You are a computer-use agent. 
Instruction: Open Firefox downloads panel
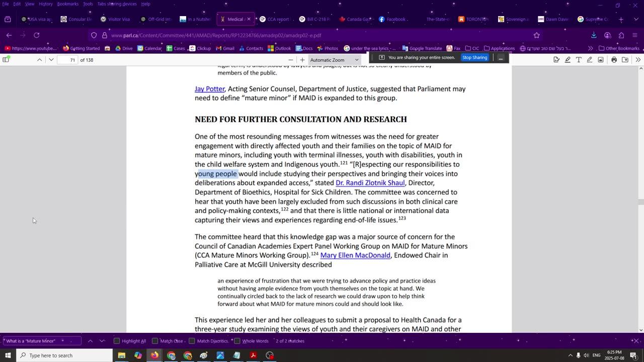click(x=594, y=35)
